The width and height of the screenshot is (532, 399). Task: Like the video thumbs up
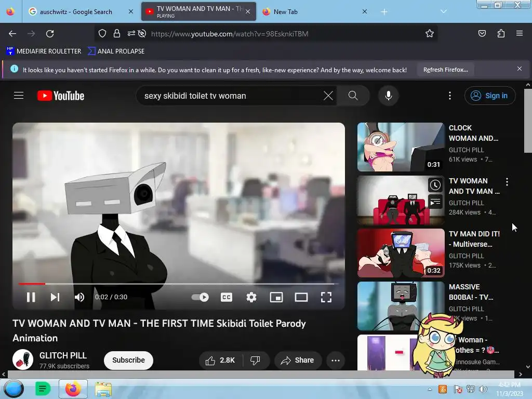(220, 361)
